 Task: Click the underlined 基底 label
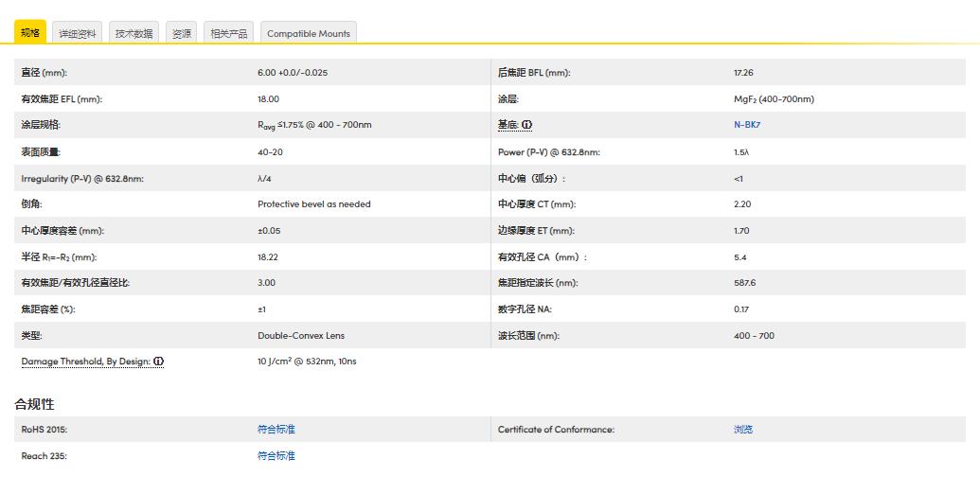(x=508, y=125)
